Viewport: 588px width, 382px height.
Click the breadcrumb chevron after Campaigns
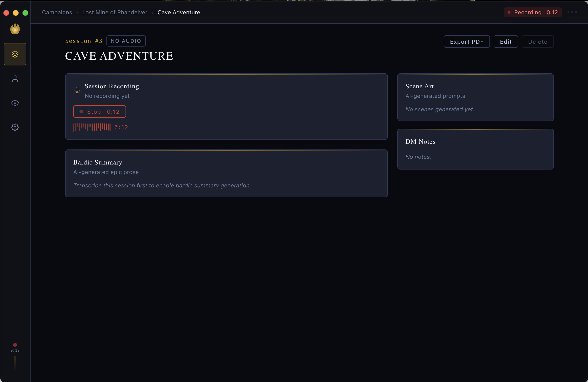[x=77, y=12]
